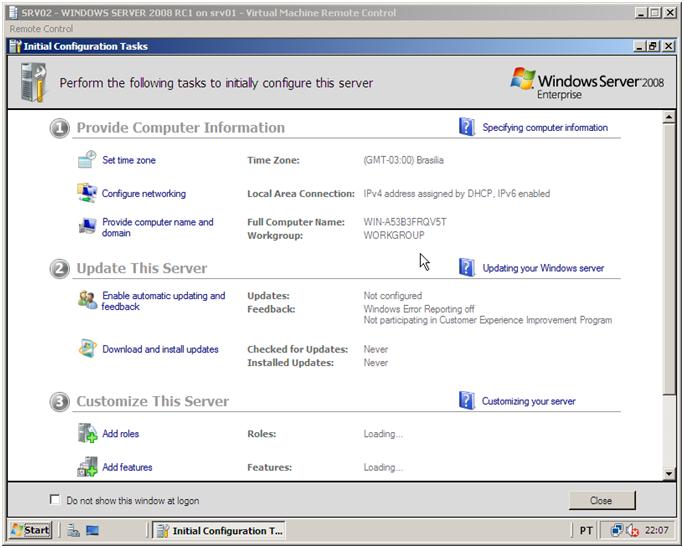This screenshot has height=548, width=684.
Task: Open Customizing your server help link
Action: click(x=528, y=401)
